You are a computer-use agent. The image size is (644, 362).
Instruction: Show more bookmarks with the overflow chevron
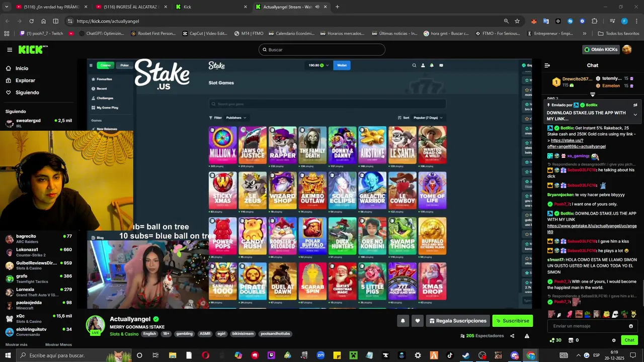[x=584, y=34]
